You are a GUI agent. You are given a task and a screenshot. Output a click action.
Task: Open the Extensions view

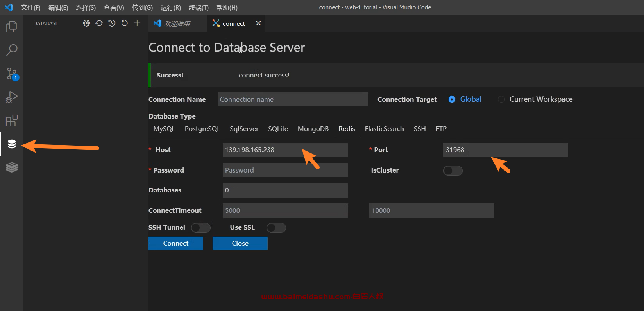(12, 120)
